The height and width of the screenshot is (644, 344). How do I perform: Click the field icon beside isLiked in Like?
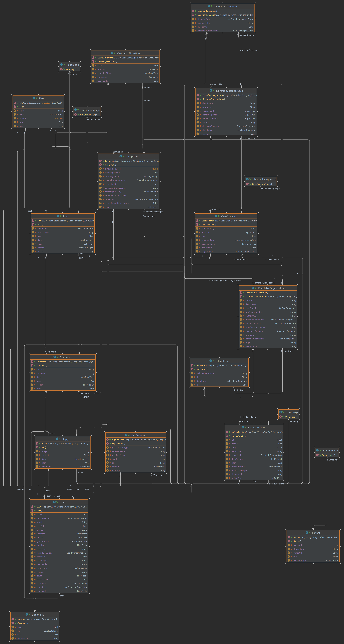point(15,118)
